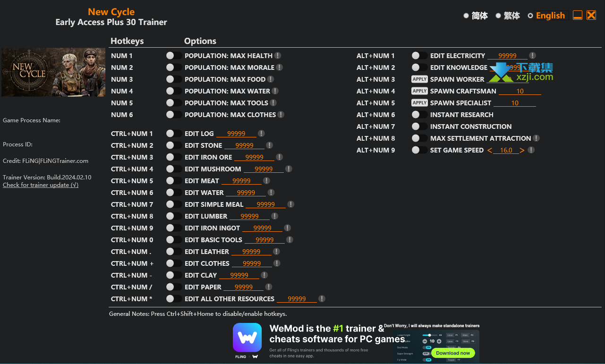Turn on the Population: Max Food switch

(x=173, y=79)
